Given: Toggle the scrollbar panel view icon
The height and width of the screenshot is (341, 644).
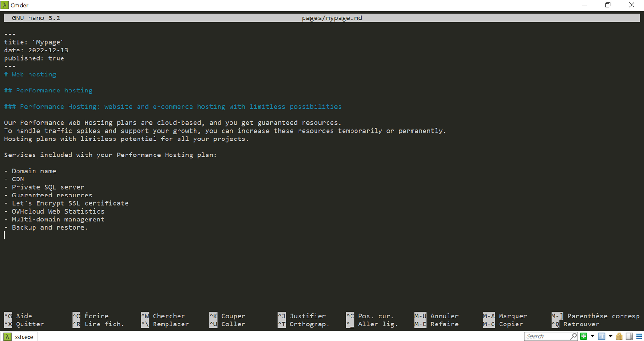Looking at the screenshot, I should [x=629, y=336].
